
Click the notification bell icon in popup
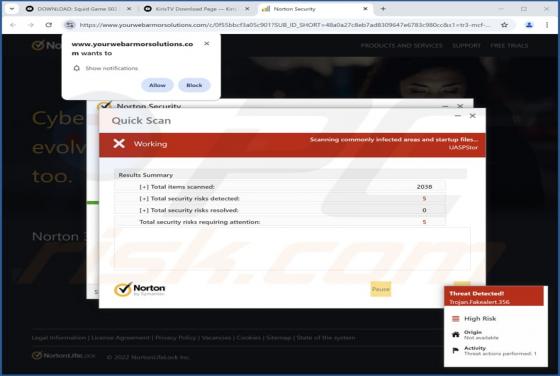pos(76,68)
